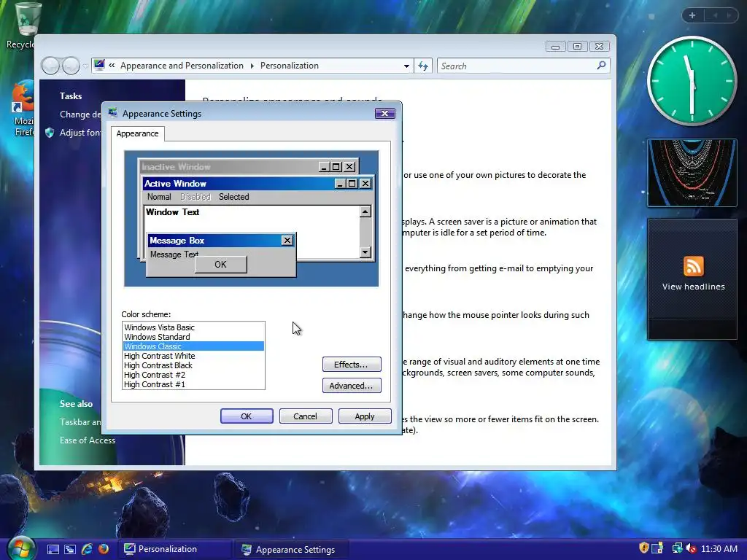The width and height of the screenshot is (747, 560).
Task: Click the Appearance Settings title bar icon
Action: pos(113,113)
